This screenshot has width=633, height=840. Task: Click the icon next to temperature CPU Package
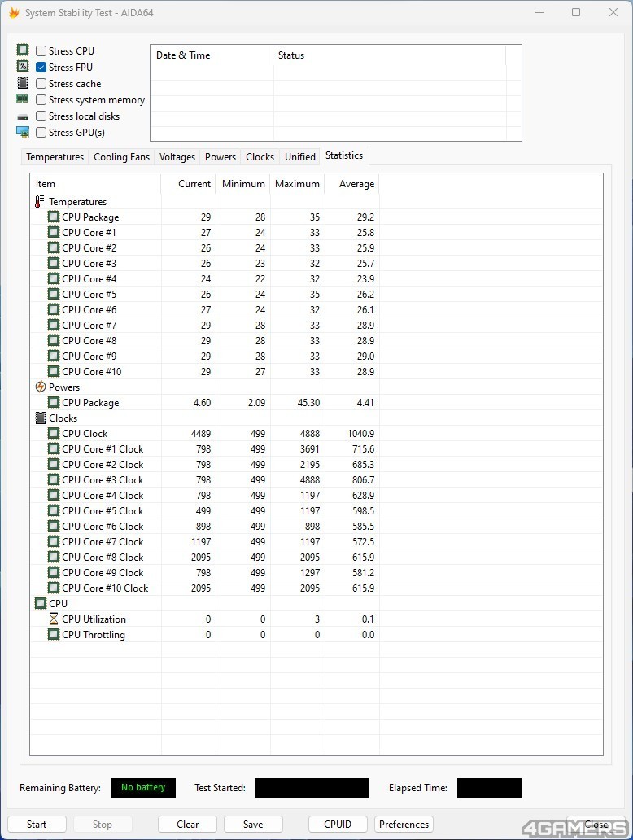(54, 217)
